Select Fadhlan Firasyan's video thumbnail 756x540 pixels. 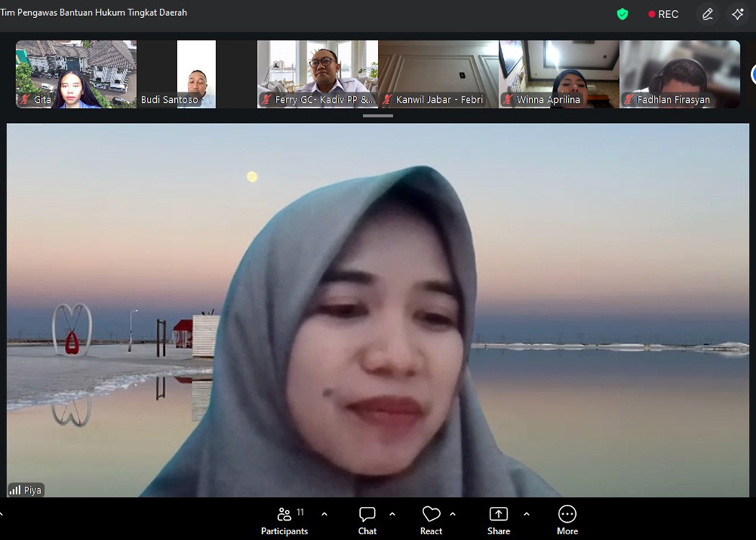click(680, 74)
